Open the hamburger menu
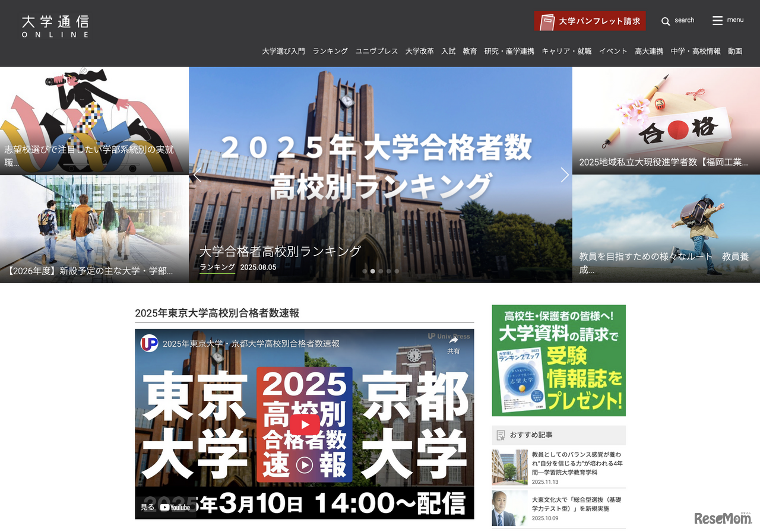Screen dimensions: 760x532 [717, 20]
